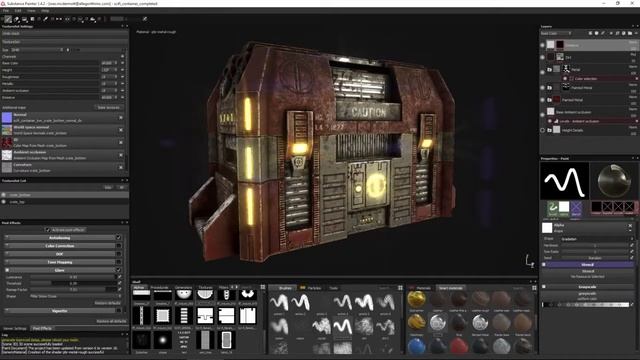Open Height channel format dropdown
Screen dimensions: 640x360
[109, 70]
